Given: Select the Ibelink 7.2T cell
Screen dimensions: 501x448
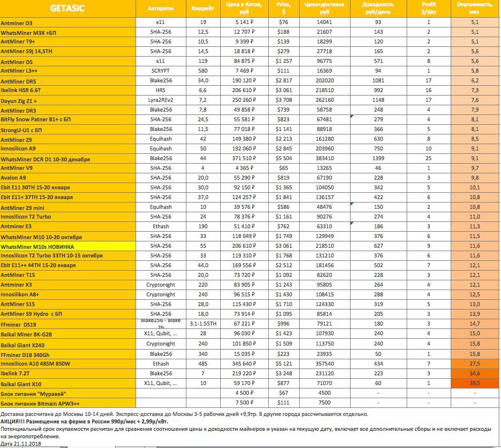Looking at the screenshot, I should [67, 374].
